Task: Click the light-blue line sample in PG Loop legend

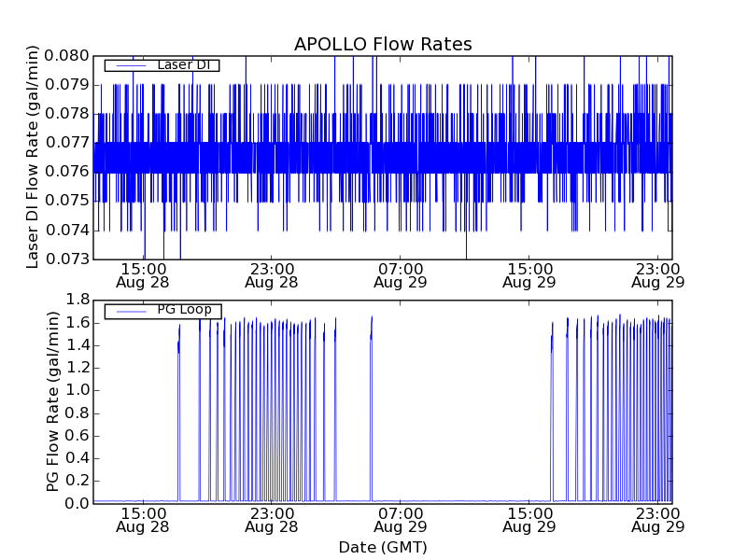Action: coord(131,312)
